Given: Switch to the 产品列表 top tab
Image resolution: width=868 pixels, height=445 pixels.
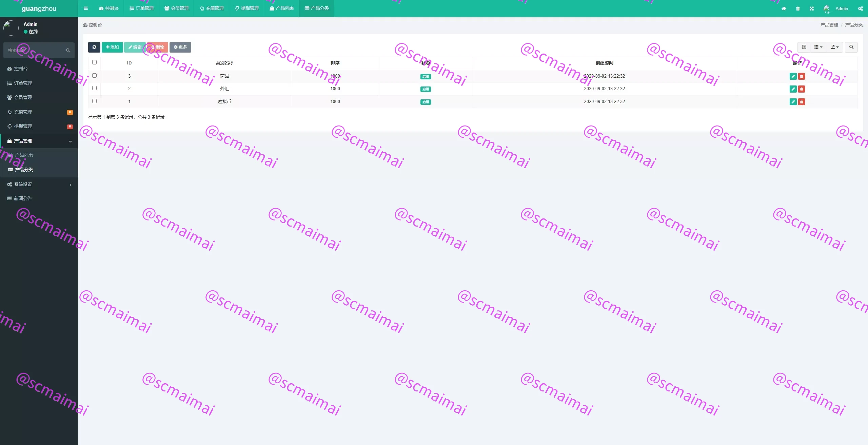Looking at the screenshot, I should 281,8.
